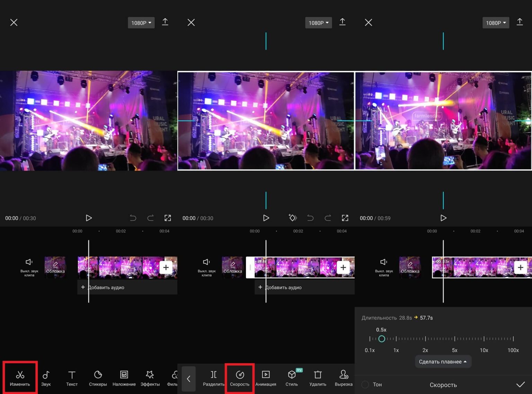Viewport: 532px width, 394px height.
Task: Click the Разделить split tool
Action: coord(213,377)
